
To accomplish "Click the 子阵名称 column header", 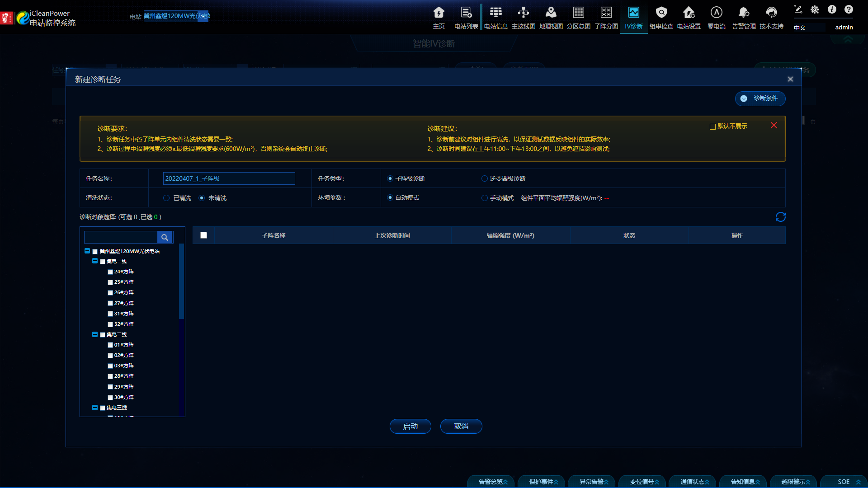I will click(x=274, y=235).
